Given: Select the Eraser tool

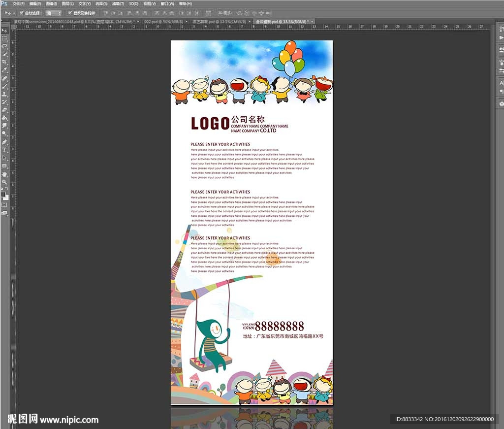Looking at the screenshot, I should (x=4, y=109).
